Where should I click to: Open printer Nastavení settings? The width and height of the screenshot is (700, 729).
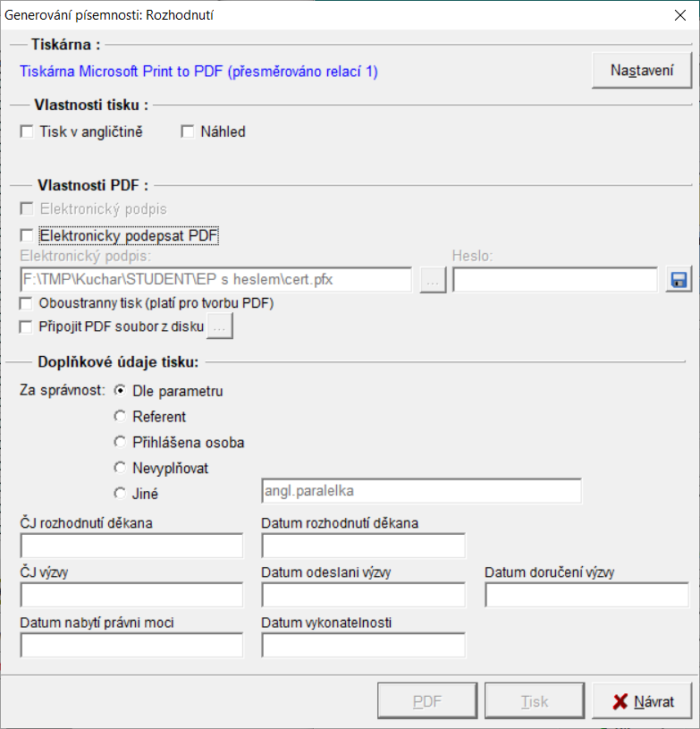[642, 72]
